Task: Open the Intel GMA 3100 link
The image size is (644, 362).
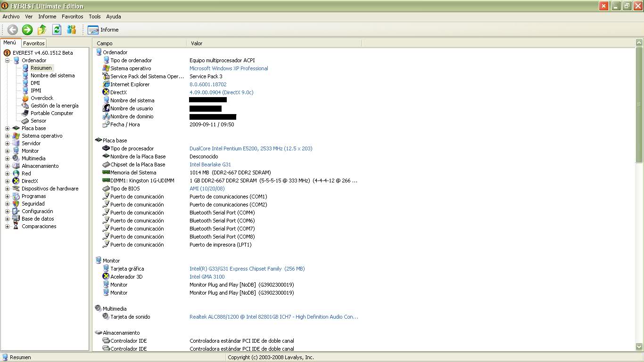Action: click(207, 277)
